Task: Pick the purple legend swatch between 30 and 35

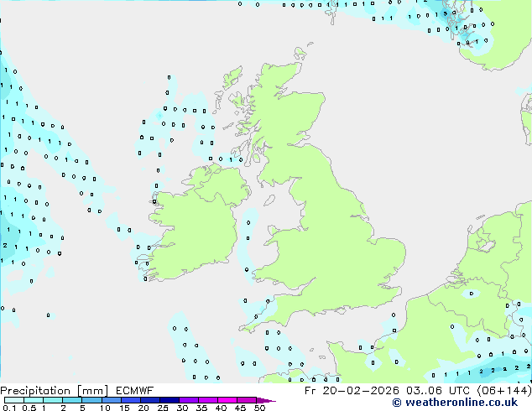Action: pyautogui.click(x=188, y=400)
